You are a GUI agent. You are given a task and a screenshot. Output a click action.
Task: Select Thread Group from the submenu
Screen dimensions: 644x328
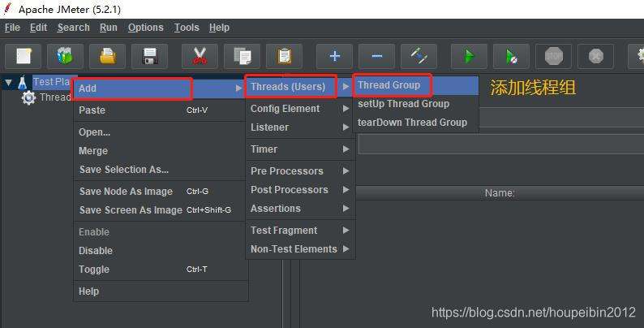415,85
